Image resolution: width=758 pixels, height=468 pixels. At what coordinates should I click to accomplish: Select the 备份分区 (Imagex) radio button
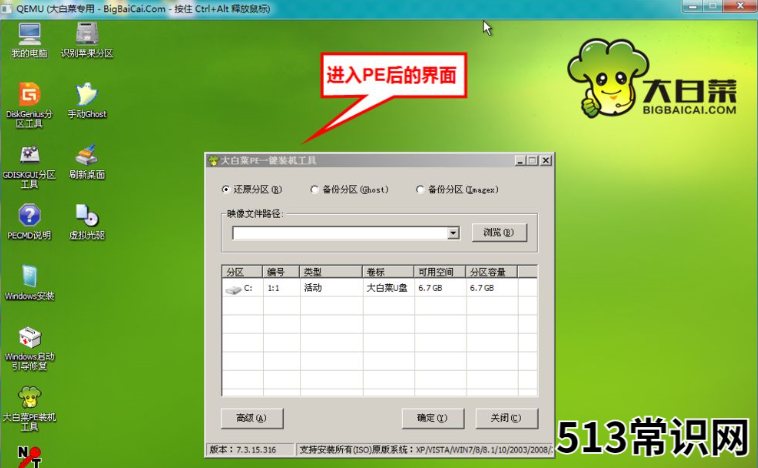tap(420, 190)
